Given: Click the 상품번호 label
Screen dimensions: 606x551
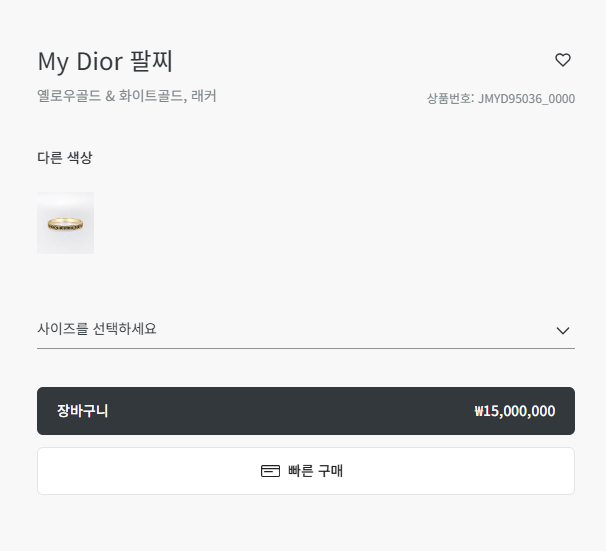Looking at the screenshot, I should (450, 99).
